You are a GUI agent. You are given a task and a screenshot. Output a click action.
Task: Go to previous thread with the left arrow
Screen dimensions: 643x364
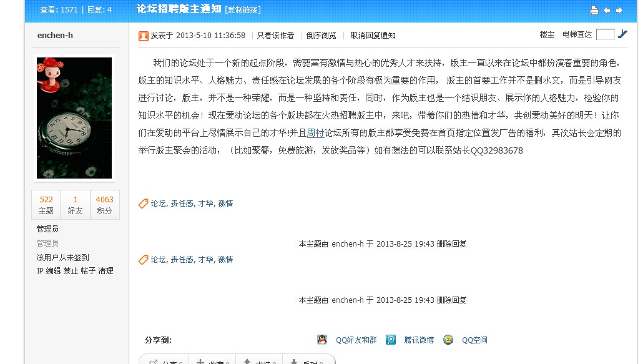(x=607, y=10)
